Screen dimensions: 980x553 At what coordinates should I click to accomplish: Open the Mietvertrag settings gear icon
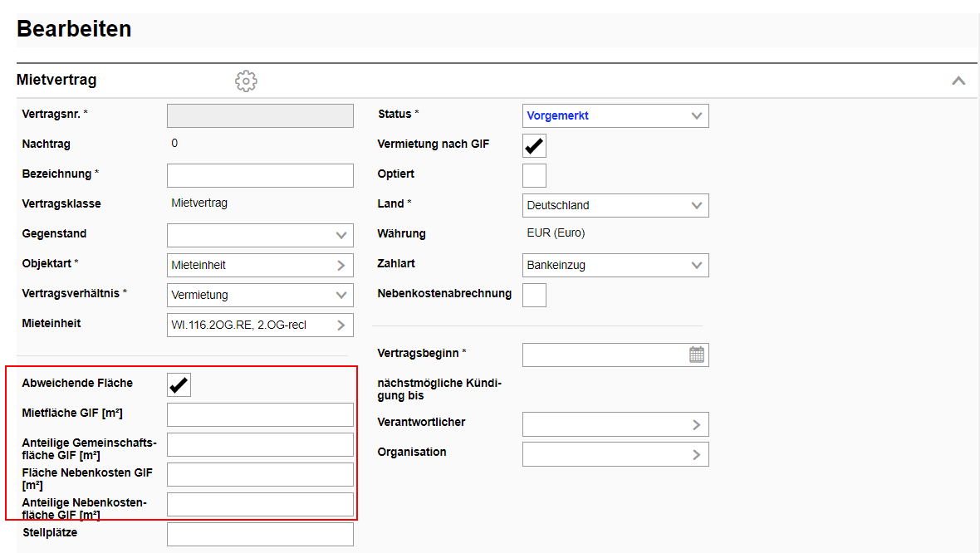pos(246,81)
